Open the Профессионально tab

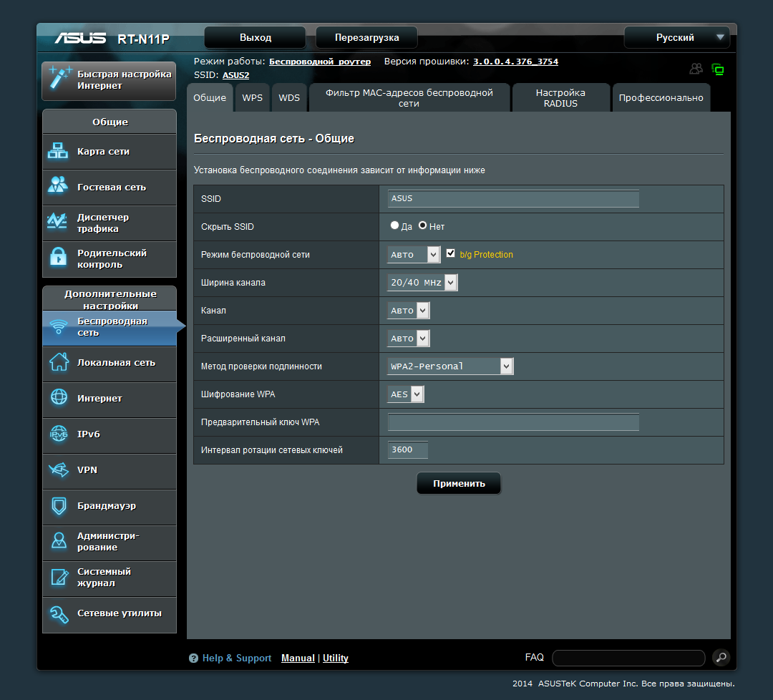click(x=661, y=97)
